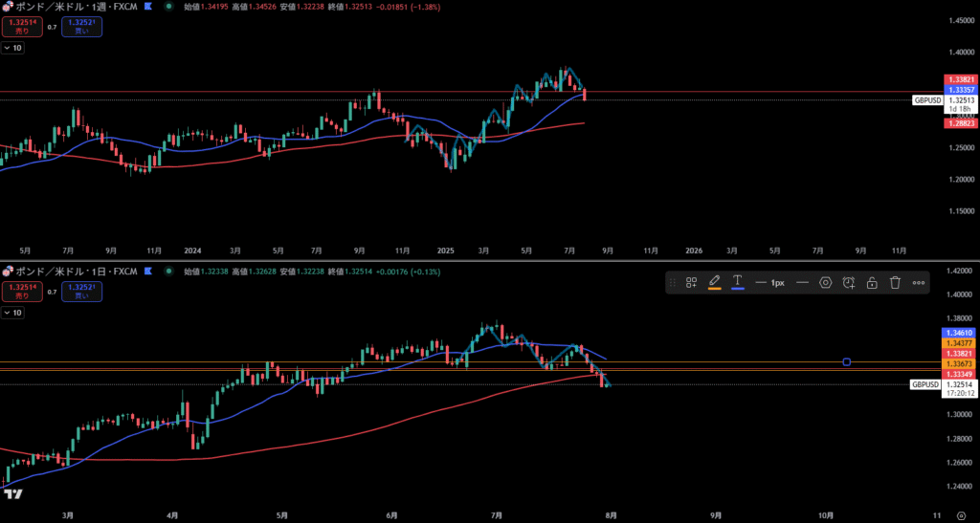This screenshot has width=980, height=523.
Task: Click the GBP/USD flag icon on weekly chart
Action: pyautogui.click(x=8, y=7)
